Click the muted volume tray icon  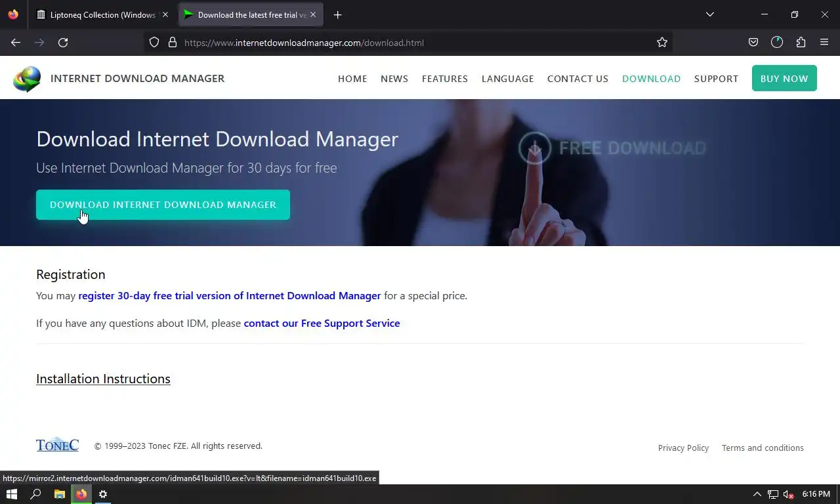pyautogui.click(x=789, y=494)
